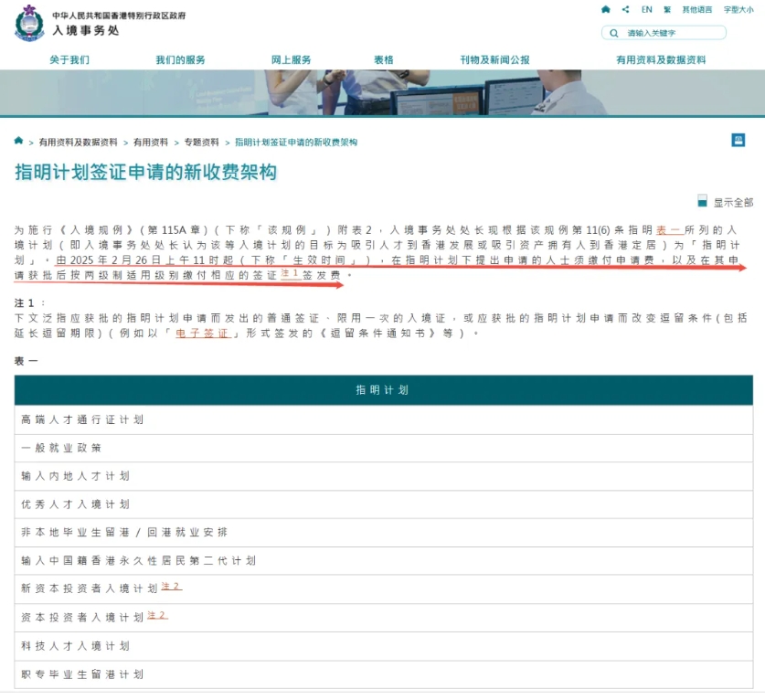Open 有用资料及数据资料 menu

tap(661, 59)
